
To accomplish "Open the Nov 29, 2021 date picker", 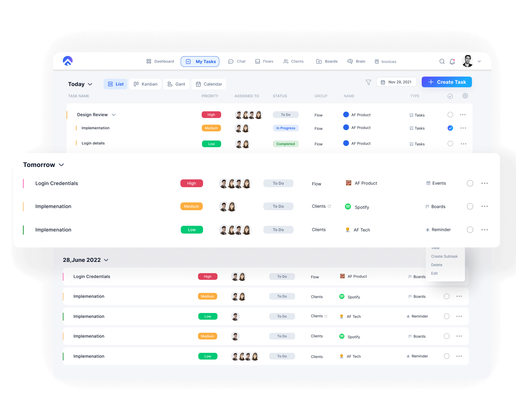I will [x=396, y=82].
